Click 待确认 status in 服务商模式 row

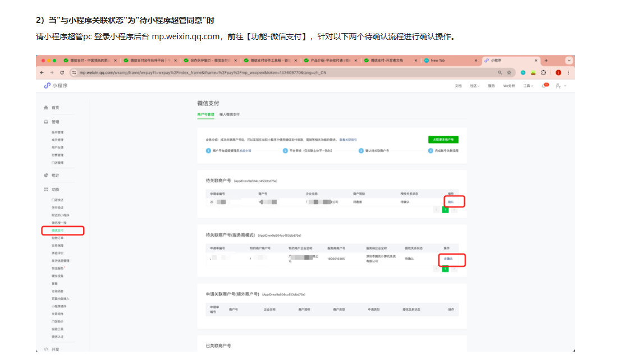click(x=409, y=259)
